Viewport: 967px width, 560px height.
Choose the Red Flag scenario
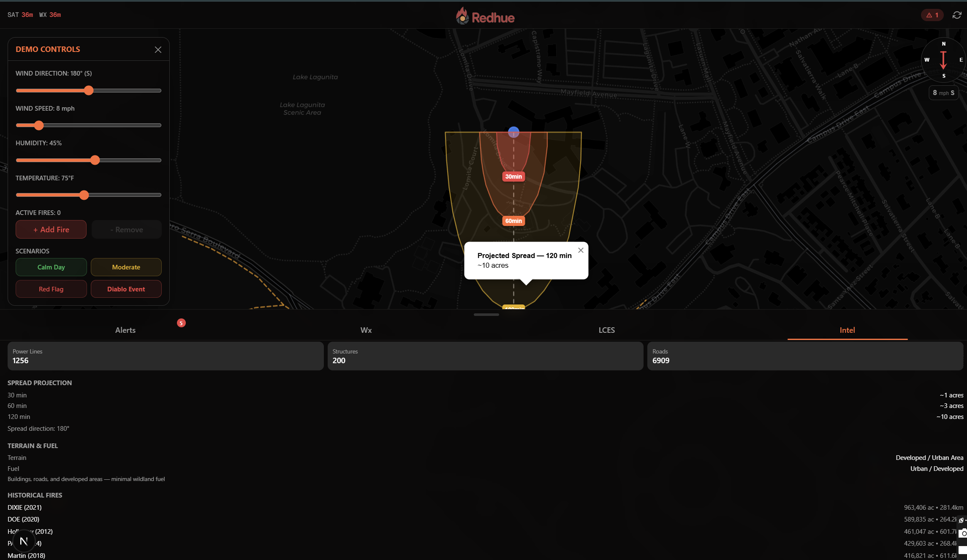(x=51, y=289)
